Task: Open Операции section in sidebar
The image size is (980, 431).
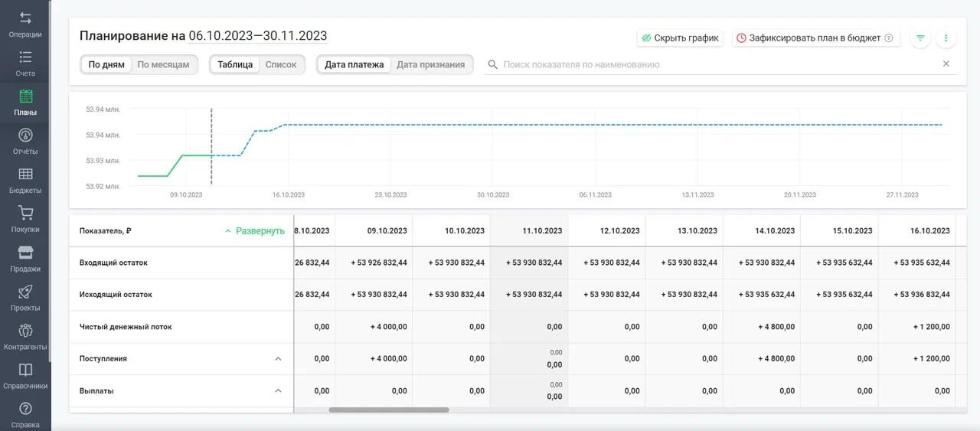Action: [x=25, y=24]
